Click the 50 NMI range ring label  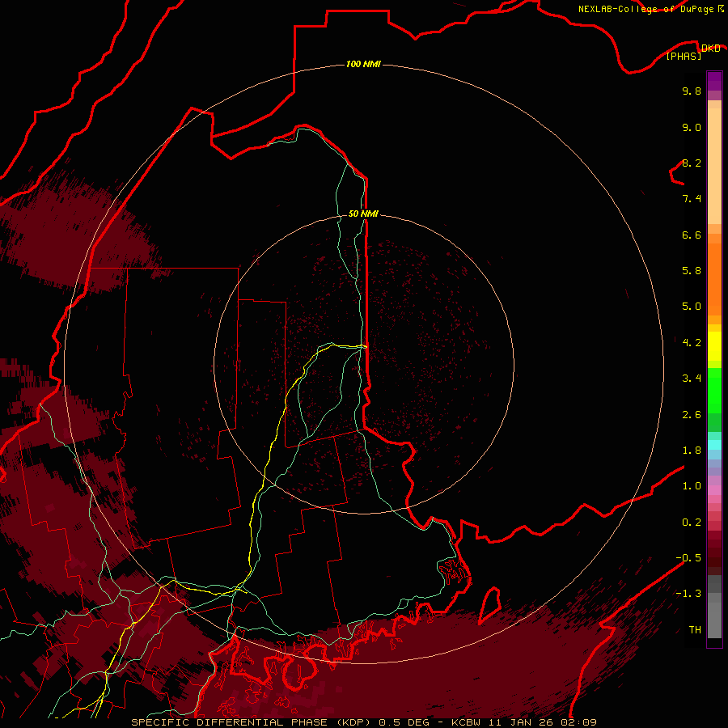click(x=363, y=214)
